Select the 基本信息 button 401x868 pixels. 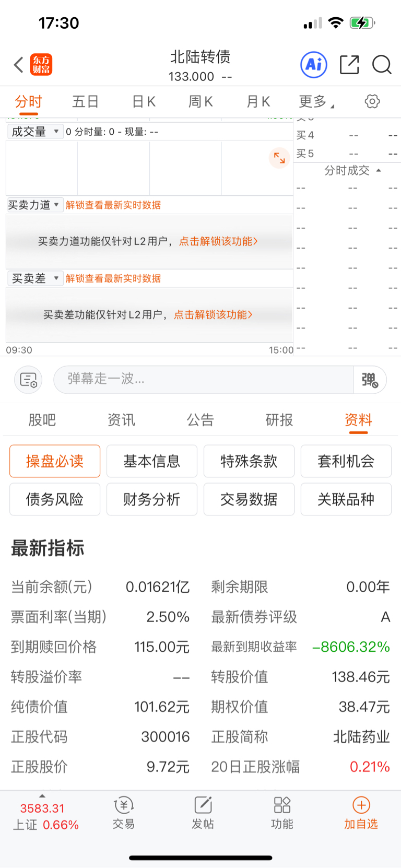152,461
